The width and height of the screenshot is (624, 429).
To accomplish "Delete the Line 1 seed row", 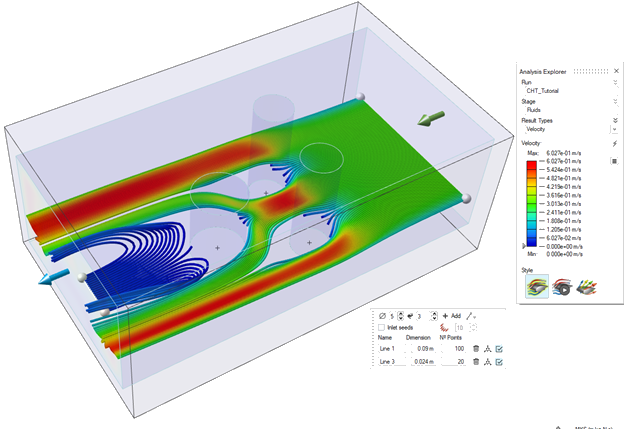I will tap(474, 348).
